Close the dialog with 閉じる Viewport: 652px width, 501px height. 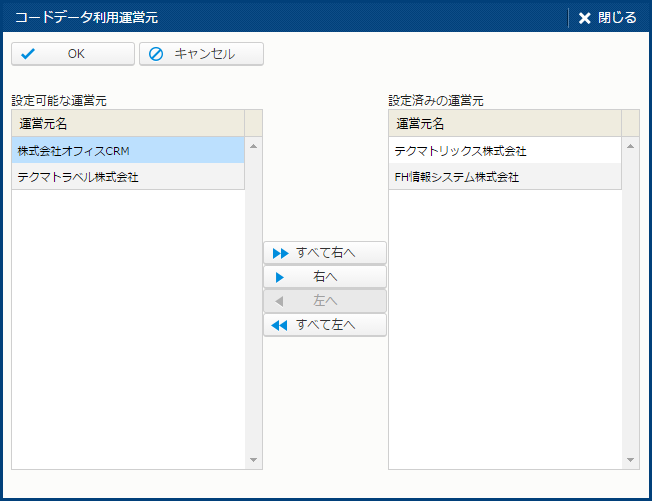[x=607, y=18]
